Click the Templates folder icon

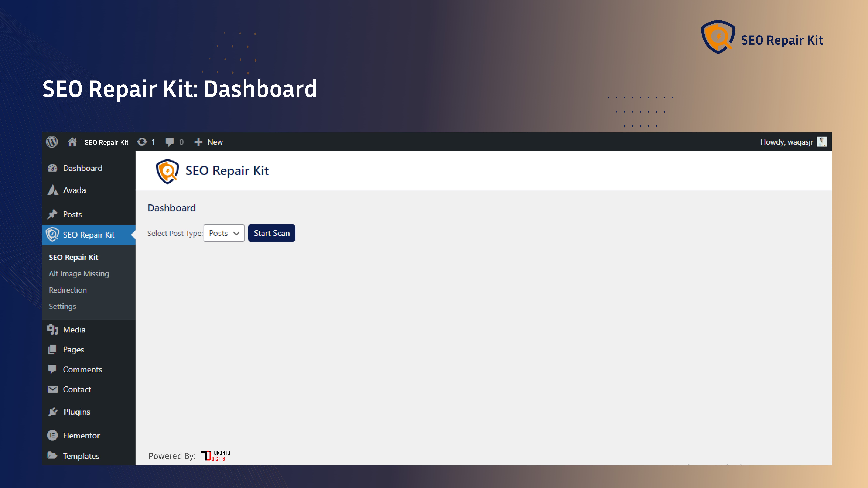point(52,455)
